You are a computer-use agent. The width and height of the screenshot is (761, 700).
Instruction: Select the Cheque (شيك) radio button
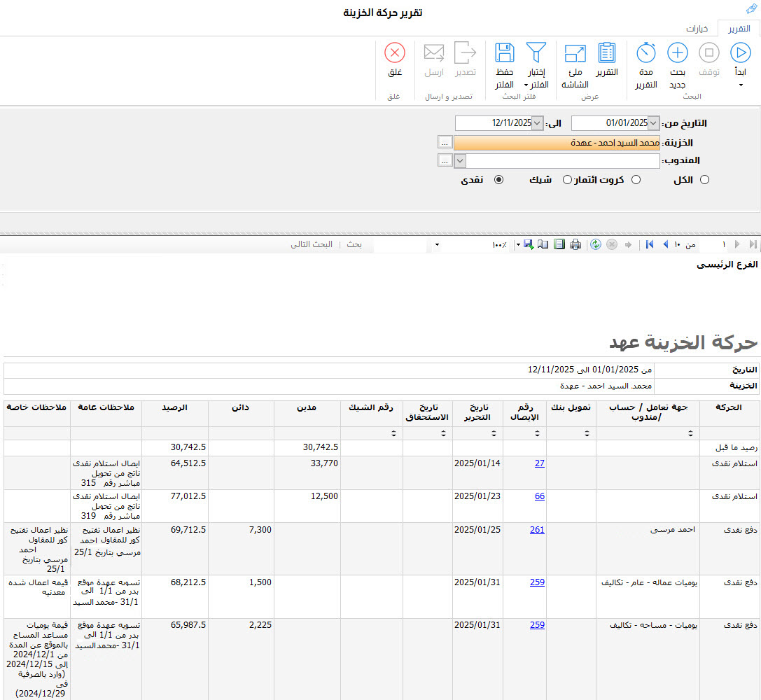[566, 180]
